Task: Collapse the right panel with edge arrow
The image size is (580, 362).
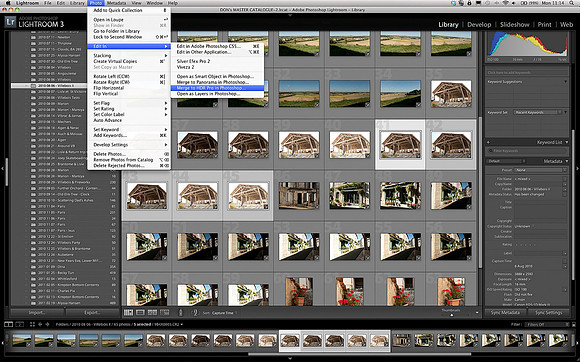Action: click(x=577, y=168)
